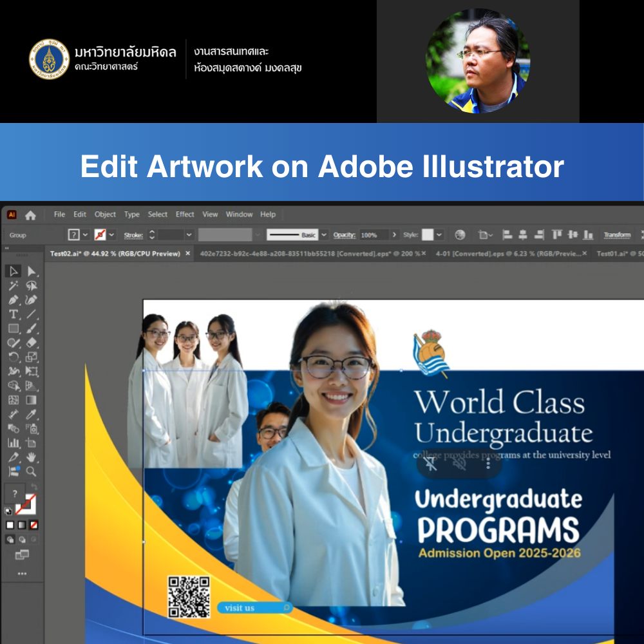Screen dimensions: 644x644
Task: Select the Eyedropper tool
Action: pyautogui.click(x=32, y=414)
